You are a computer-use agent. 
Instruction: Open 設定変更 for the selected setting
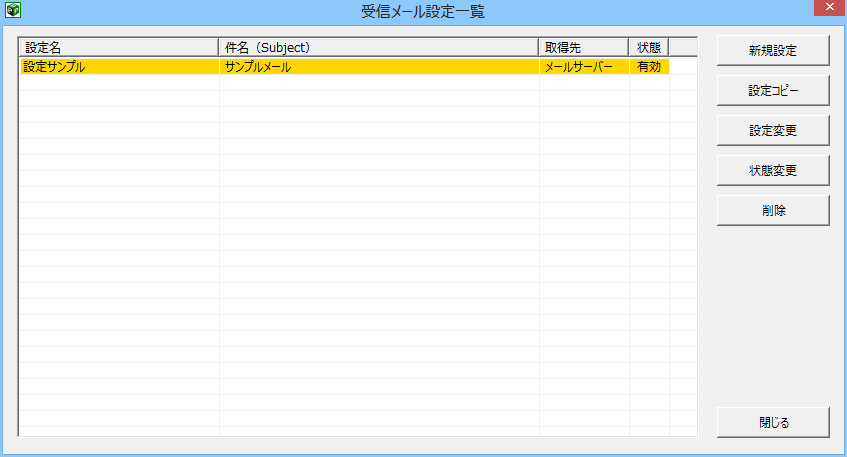(773, 131)
